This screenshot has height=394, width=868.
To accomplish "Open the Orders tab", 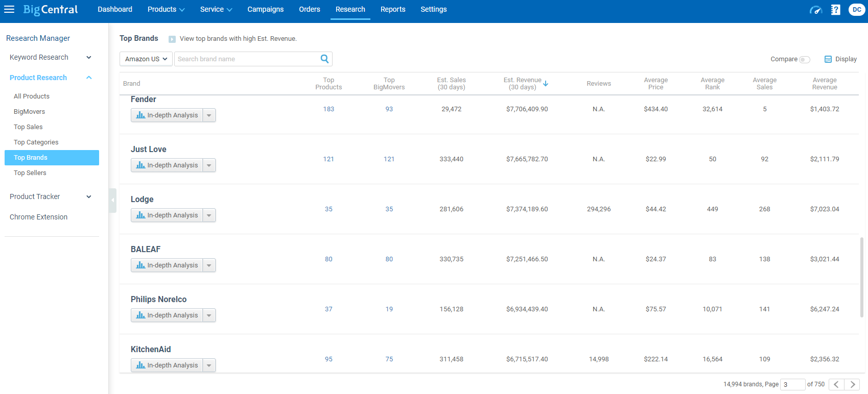I will click(x=310, y=9).
